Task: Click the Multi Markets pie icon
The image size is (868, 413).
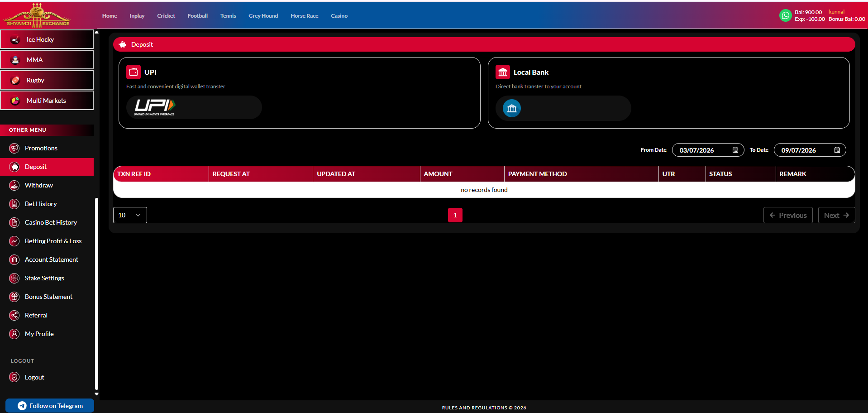Action: point(15,101)
